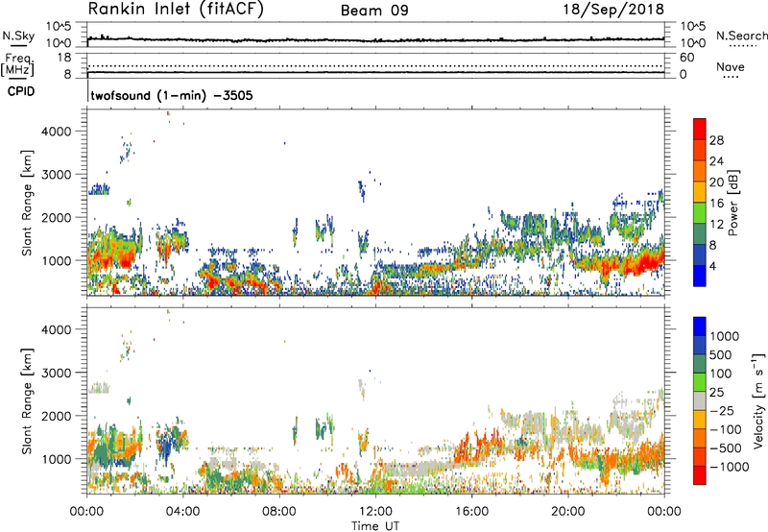Click the '28' tick on the Power colorbar

point(716,140)
